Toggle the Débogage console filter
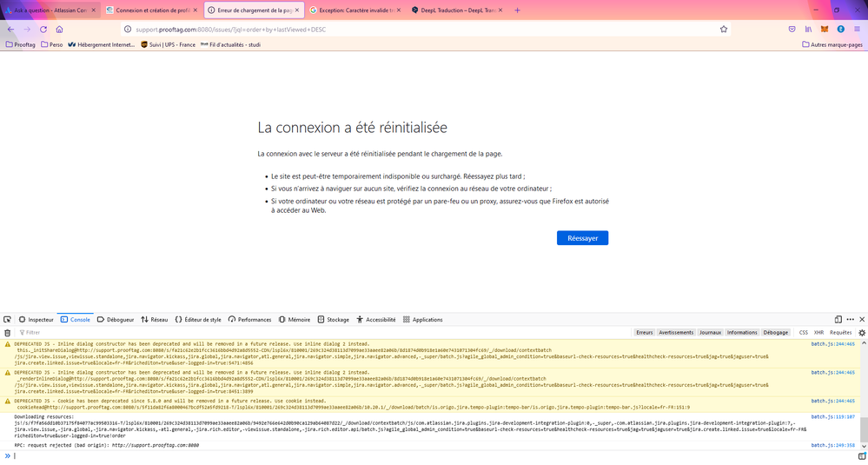Screen dimensions: 868x465 (776, 333)
